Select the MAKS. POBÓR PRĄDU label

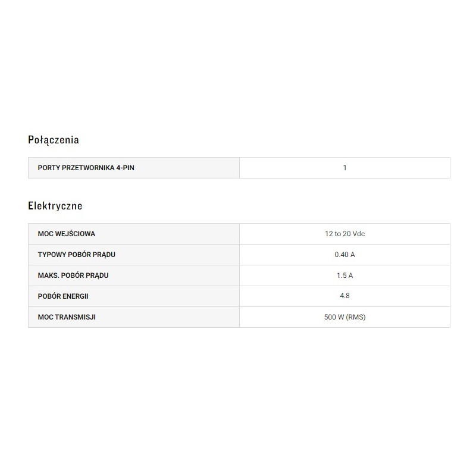click(x=73, y=275)
